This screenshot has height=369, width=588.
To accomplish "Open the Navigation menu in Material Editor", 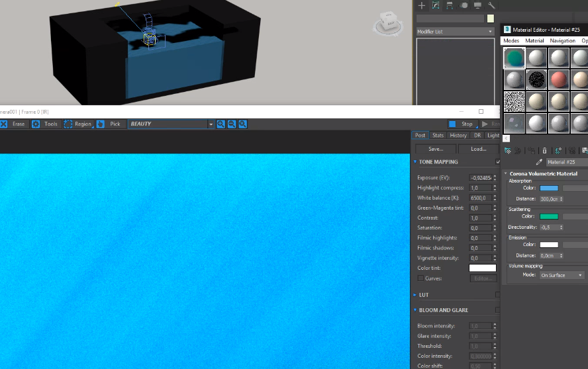I will coord(562,41).
